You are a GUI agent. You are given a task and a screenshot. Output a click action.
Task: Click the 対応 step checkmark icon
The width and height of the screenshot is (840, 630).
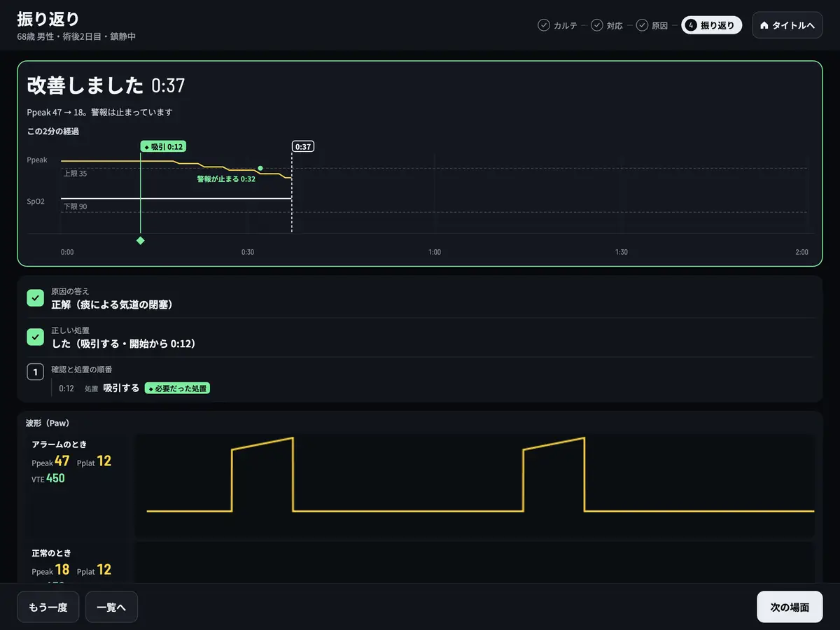coord(596,25)
